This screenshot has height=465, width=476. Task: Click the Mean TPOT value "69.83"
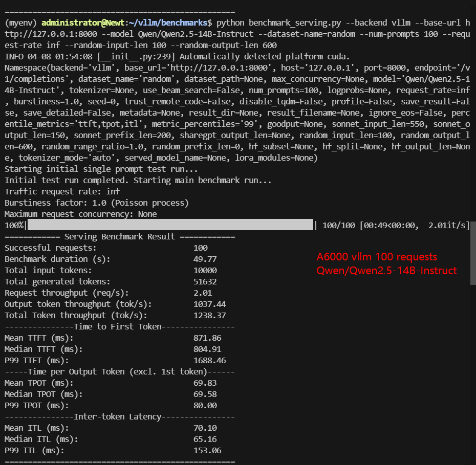click(x=205, y=383)
